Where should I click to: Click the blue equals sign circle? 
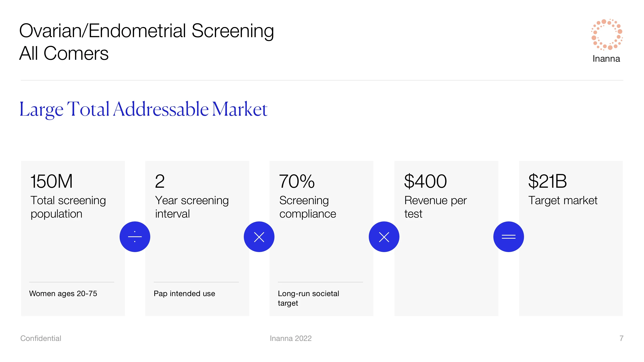[508, 237]
